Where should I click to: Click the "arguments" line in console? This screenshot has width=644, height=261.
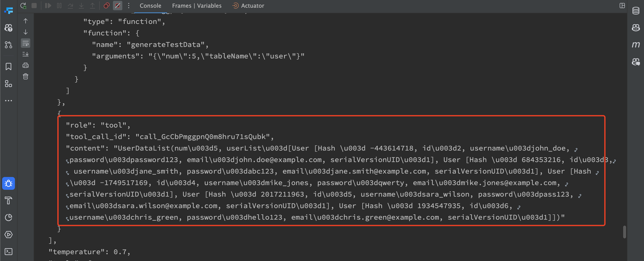click(198, 56)
